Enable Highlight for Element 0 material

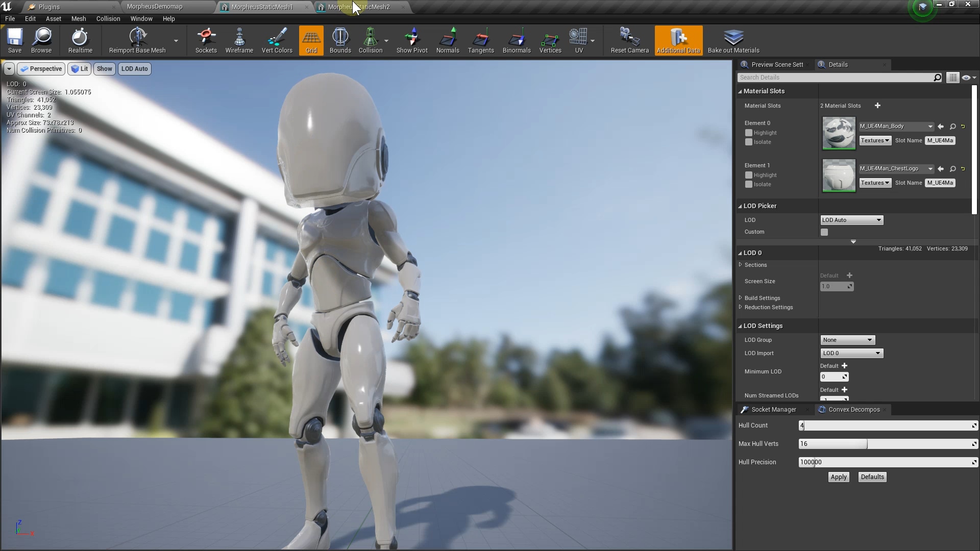749,133
